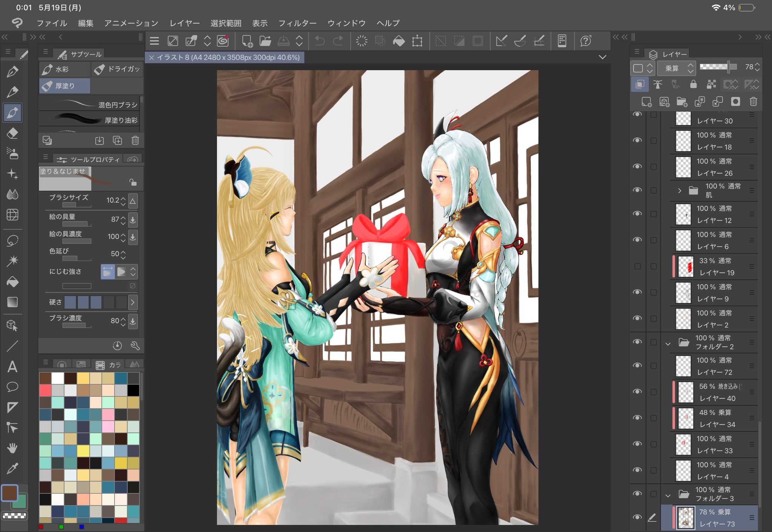Viewport: 772px width, 532px height.
Task: Create a new layer folder
Action: (x=682, y=102)
